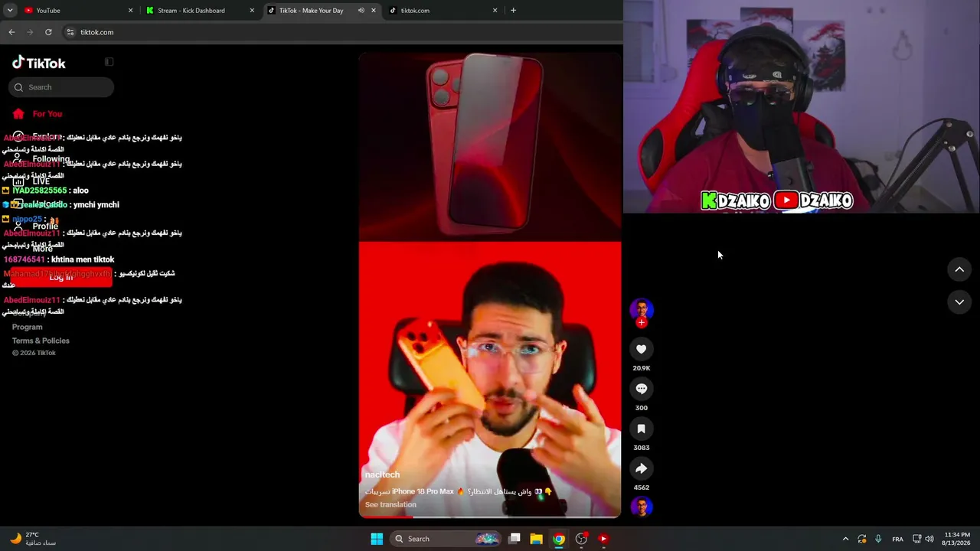Go back in browser history

[x=11, y=32]
